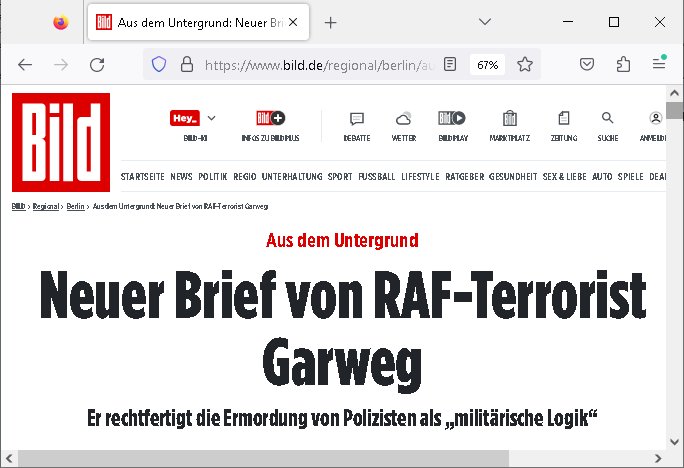The height and width of the screenshot is (468, 684).
Task: Open the Unterhaltung section
Action: (292, 177)
